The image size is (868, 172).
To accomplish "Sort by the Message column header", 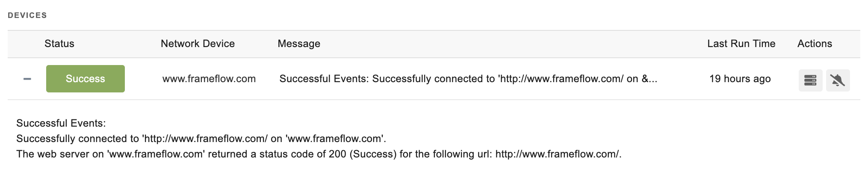I will [x=299, y=44].
